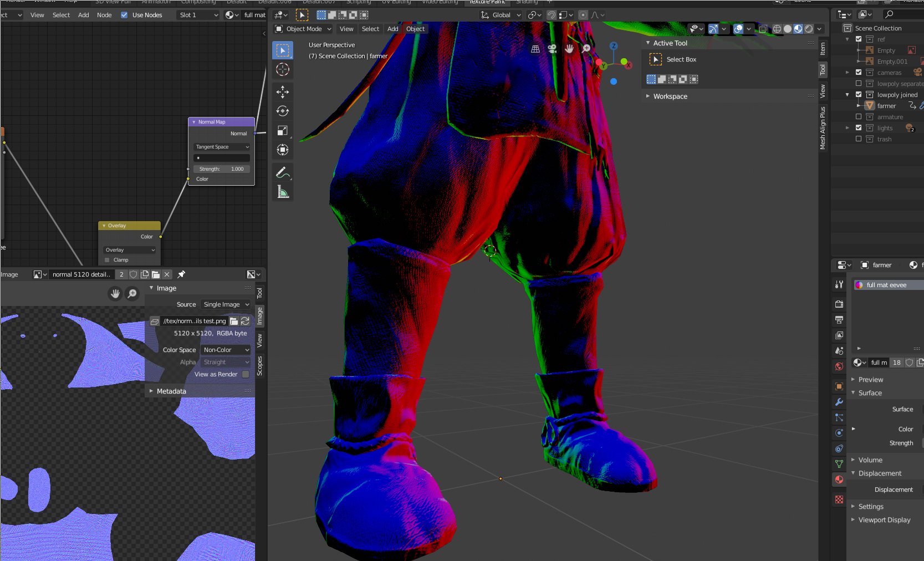
Task: Expand the Viewport Display panel
Action: pos(884,520)
